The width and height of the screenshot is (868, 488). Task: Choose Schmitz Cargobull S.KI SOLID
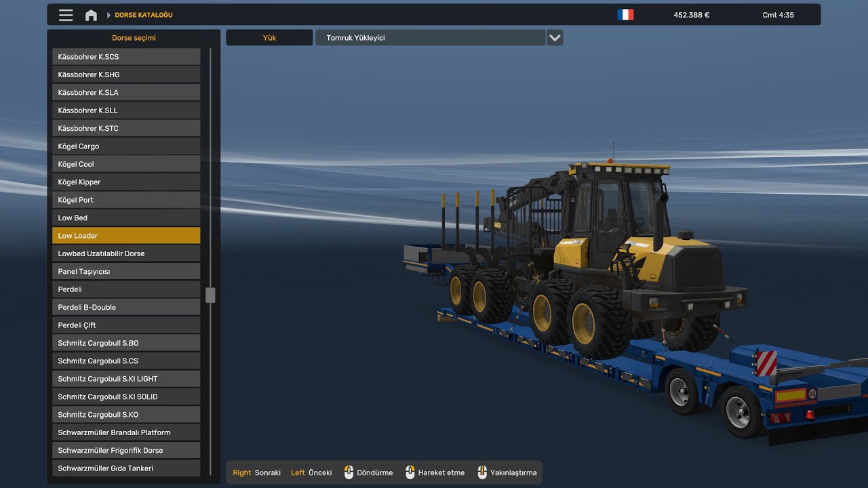[x=126, y=396]
